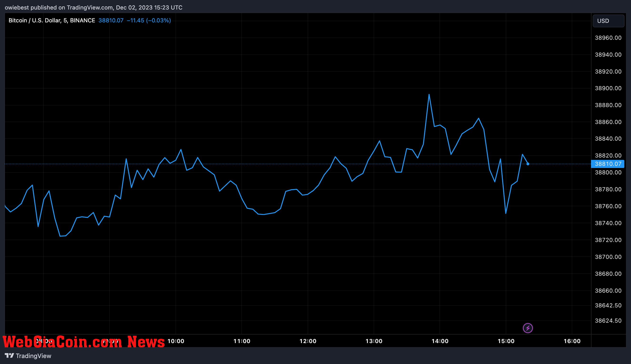The width and height of the screenshot is (631, 364).
Task: Click the −11.45 (−0.03%) change value
Action: click(149, 20)
